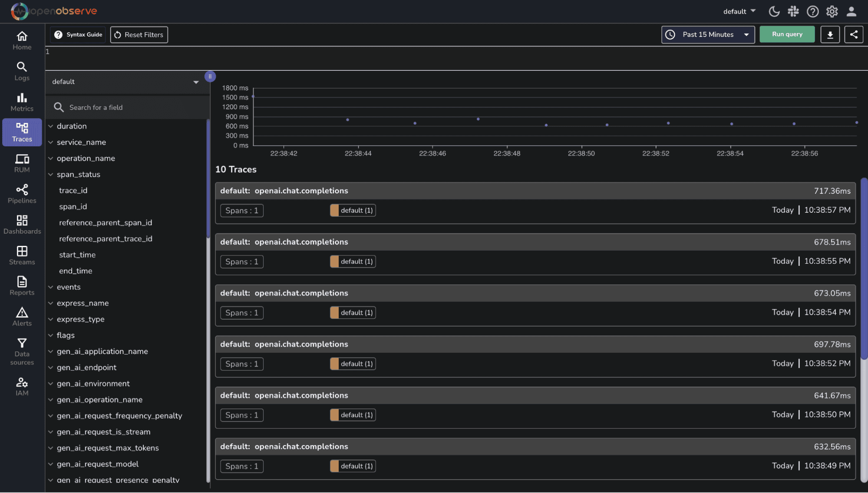This screenshot has height=493, width=868.
Task: Expand the span_status field
Action: [51, 175]
